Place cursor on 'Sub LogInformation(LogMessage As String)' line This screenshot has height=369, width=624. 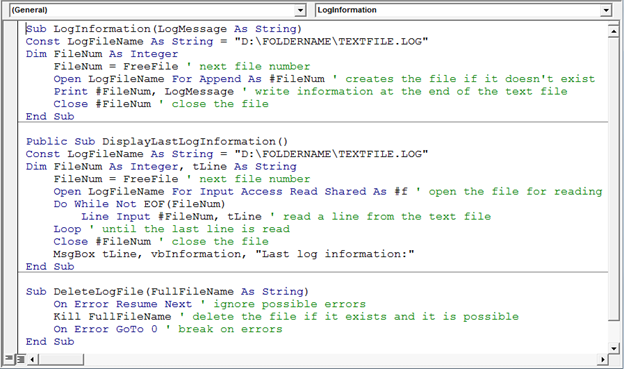[164, 29]
